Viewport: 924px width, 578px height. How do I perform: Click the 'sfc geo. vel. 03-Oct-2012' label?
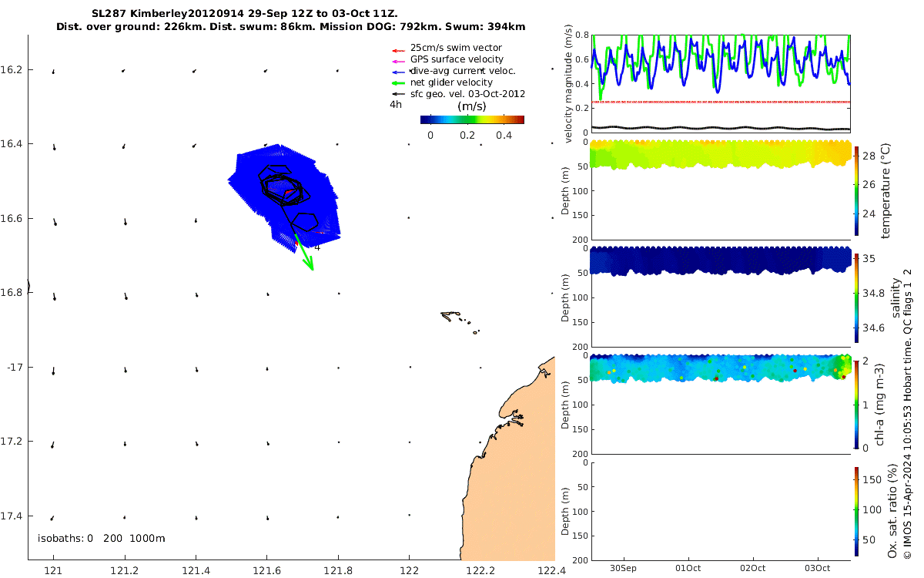point(467,94)
